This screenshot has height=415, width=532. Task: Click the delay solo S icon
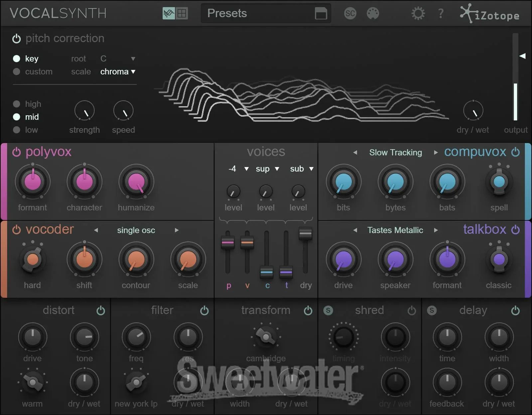(x=432, y=310)
